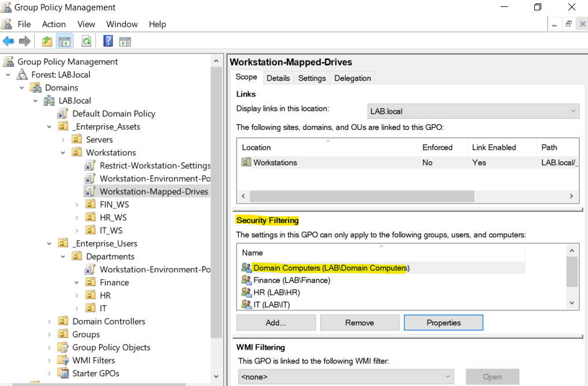Click the HR (LAB\HR) group icon
This screenshot has height=386, width=588.
pos(246,292)
